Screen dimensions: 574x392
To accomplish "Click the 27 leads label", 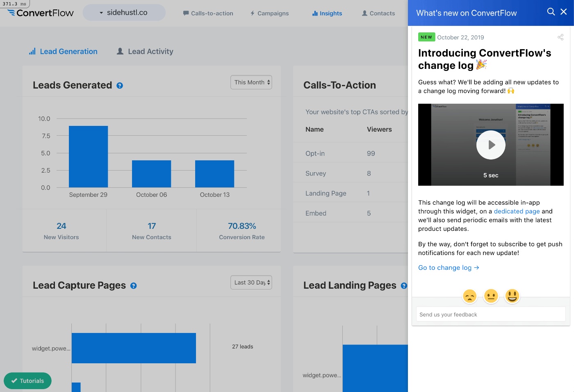I will (x=242, y=347).
